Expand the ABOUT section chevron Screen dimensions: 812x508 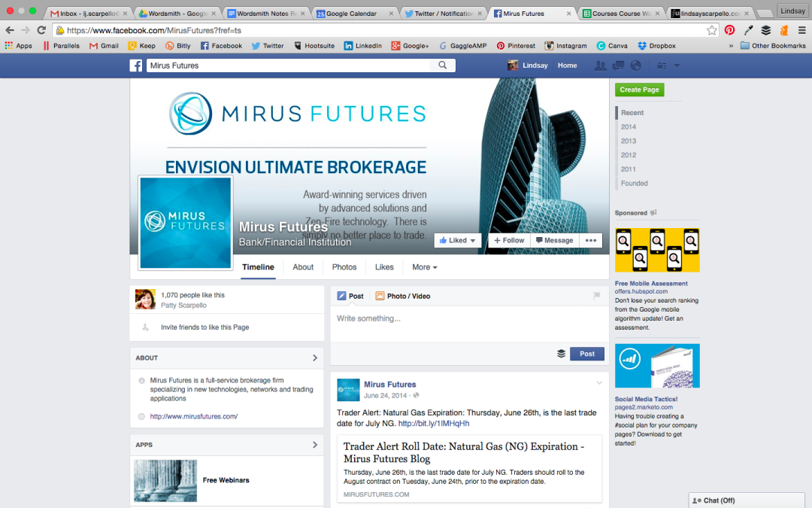point(315,357)
